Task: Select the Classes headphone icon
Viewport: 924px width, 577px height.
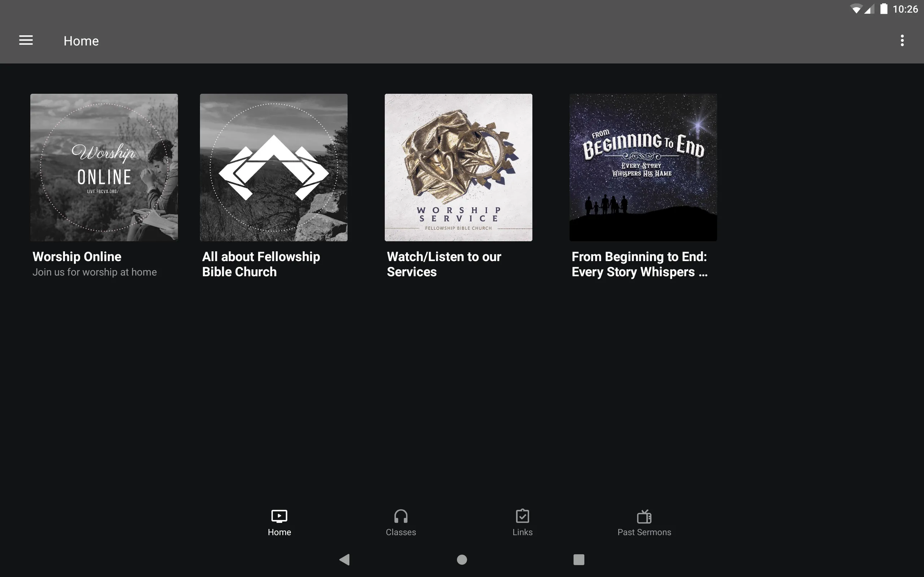Action: (x=401, y=515)
